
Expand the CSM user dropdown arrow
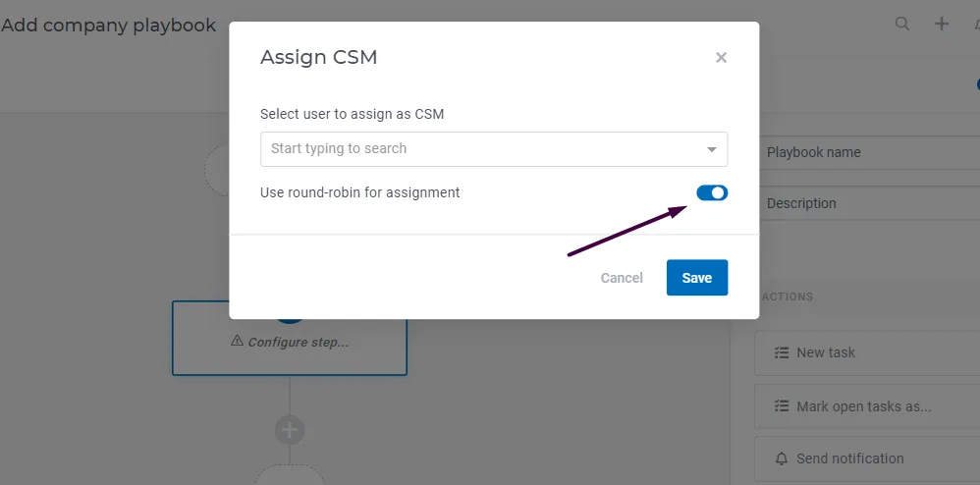tap(711, 149)
